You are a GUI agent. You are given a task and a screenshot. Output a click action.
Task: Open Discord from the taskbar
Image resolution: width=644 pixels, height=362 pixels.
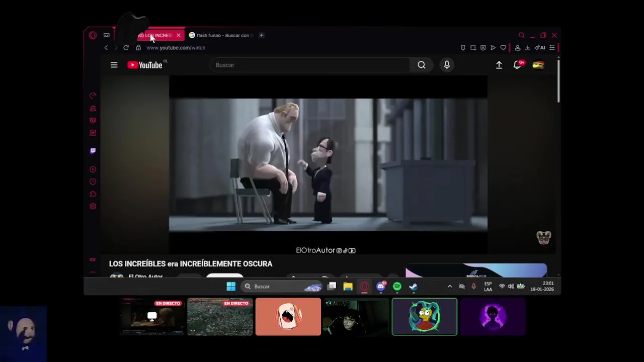(x=381, y=287)
